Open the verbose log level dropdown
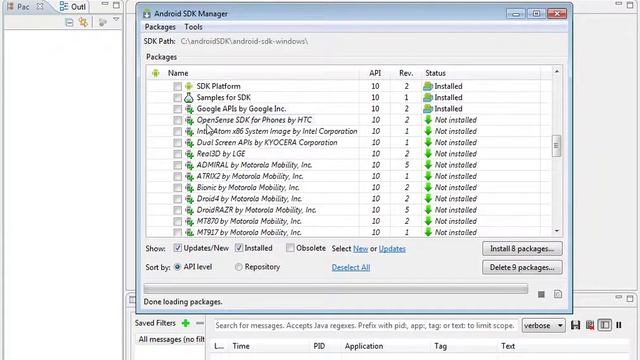 click(x=544, y=326)
